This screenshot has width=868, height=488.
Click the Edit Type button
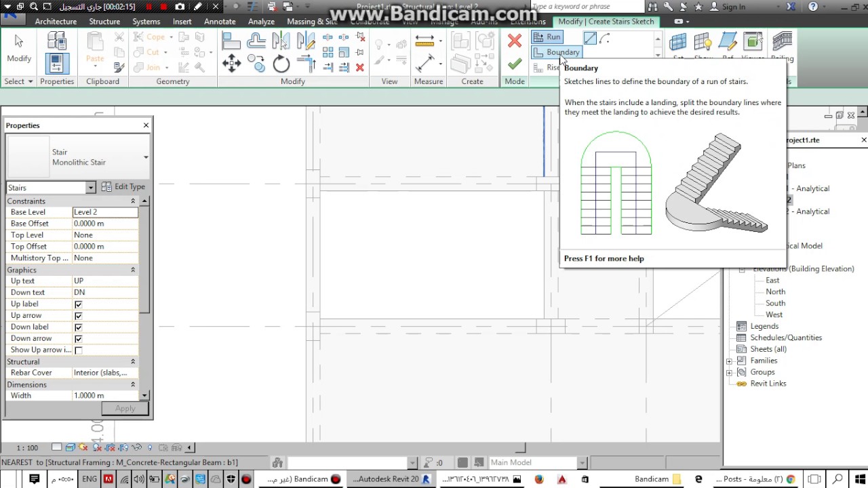pos(123,187)
